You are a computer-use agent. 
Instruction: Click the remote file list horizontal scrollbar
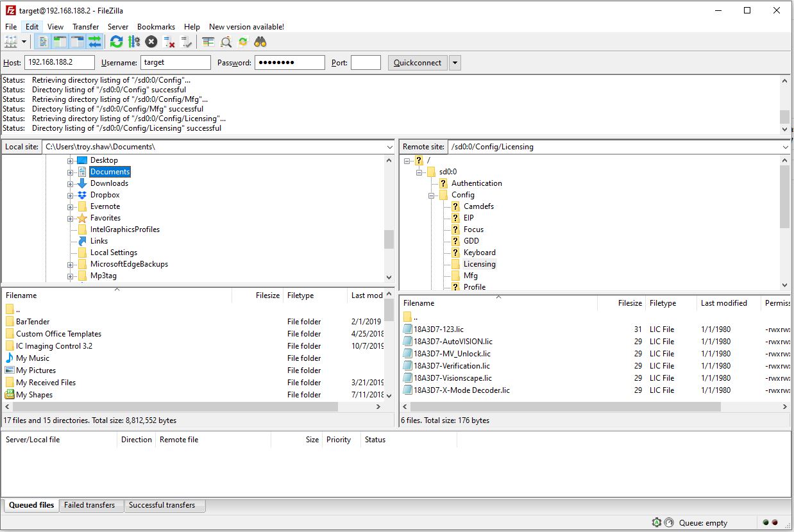pyautogui.click(x=565, y=407)
